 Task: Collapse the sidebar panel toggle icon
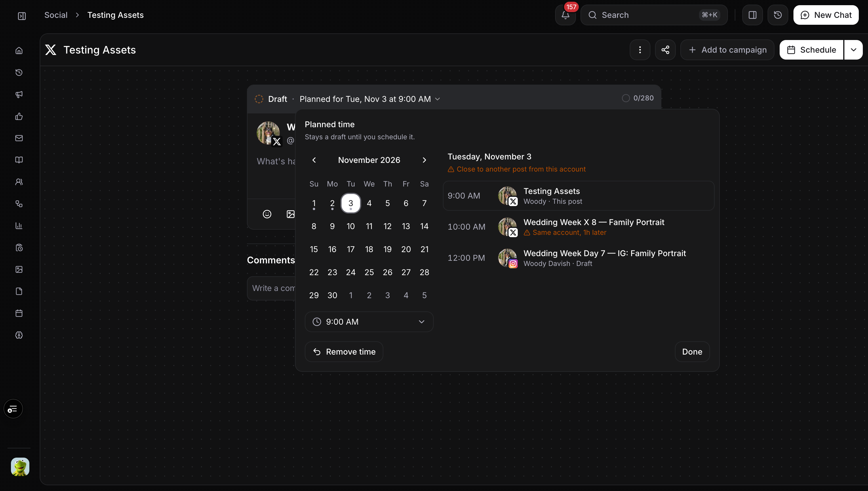point(22,16)
